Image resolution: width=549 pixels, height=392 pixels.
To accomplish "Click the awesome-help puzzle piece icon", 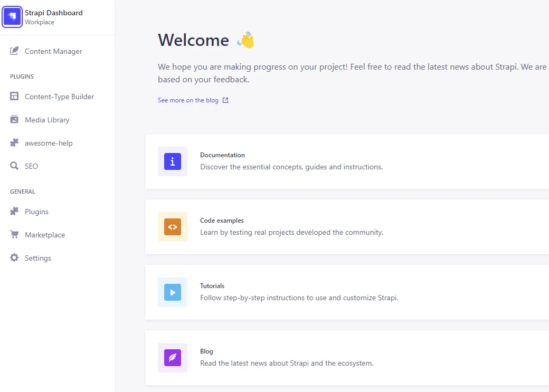I will (x=14, y=143).
